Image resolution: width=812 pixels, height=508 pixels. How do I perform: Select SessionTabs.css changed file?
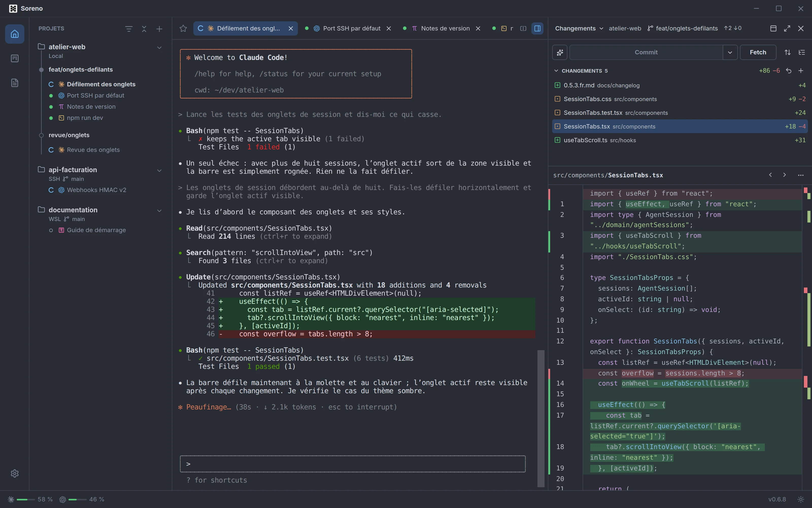click(x=680, y=99)
